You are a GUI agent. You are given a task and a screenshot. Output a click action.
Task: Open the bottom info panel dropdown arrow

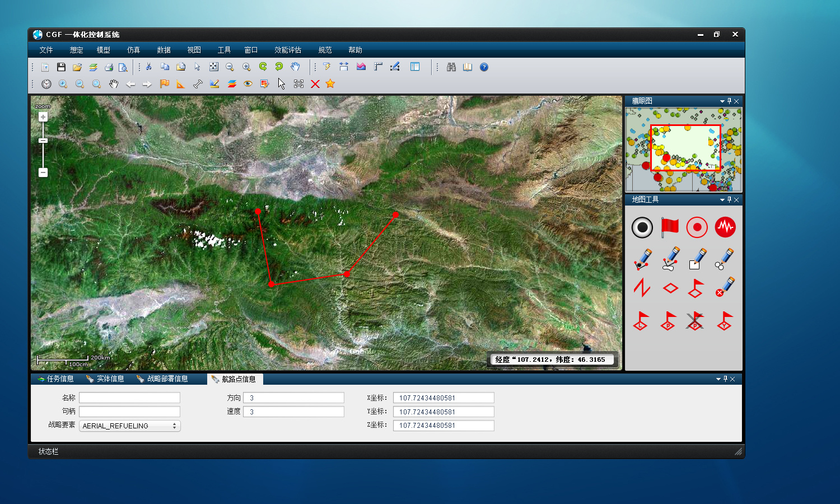tap(718, 379)
